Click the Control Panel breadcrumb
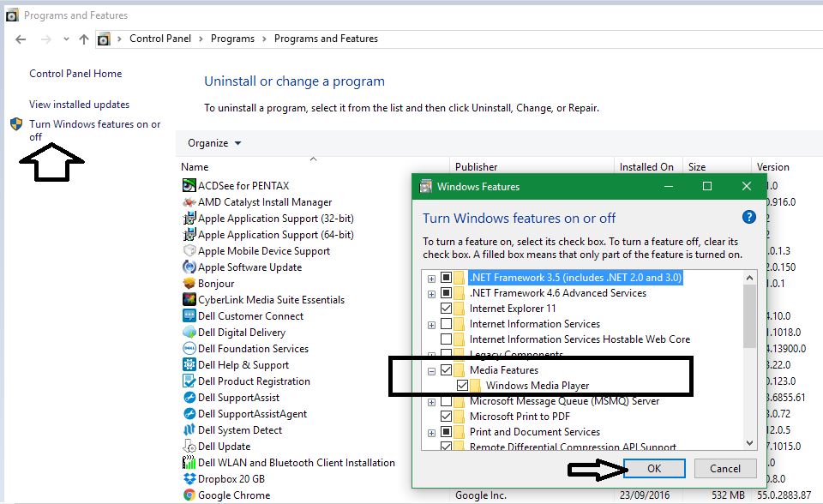 [x=160, y=39]
